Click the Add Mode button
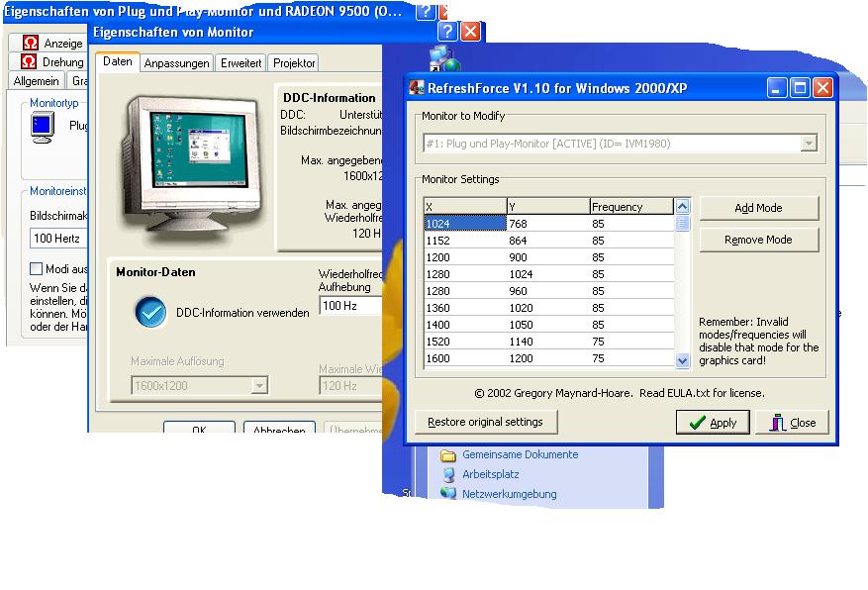This screenshot has height=590, width=868. 758,208
